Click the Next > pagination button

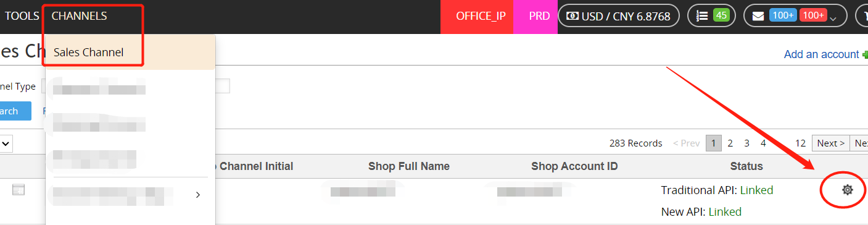pyautogui.click(x=831, y=143)
